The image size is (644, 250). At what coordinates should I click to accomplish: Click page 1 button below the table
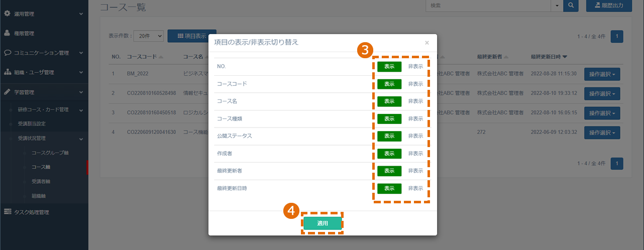(617, 163)
